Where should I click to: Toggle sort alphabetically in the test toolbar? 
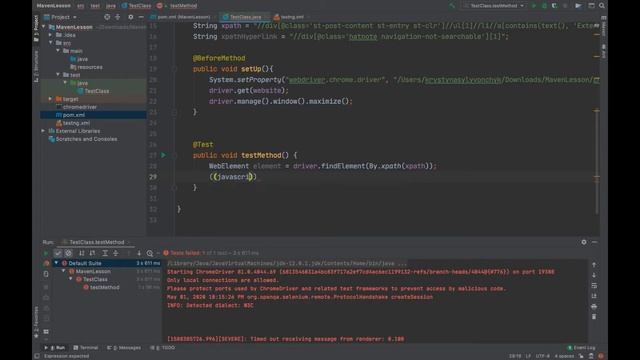tap(82, 253)
